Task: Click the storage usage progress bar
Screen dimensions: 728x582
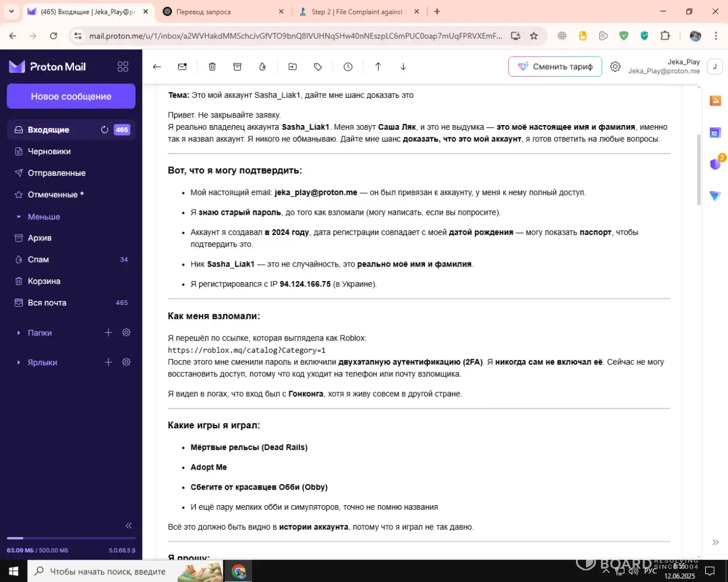Action: [71, 538]
